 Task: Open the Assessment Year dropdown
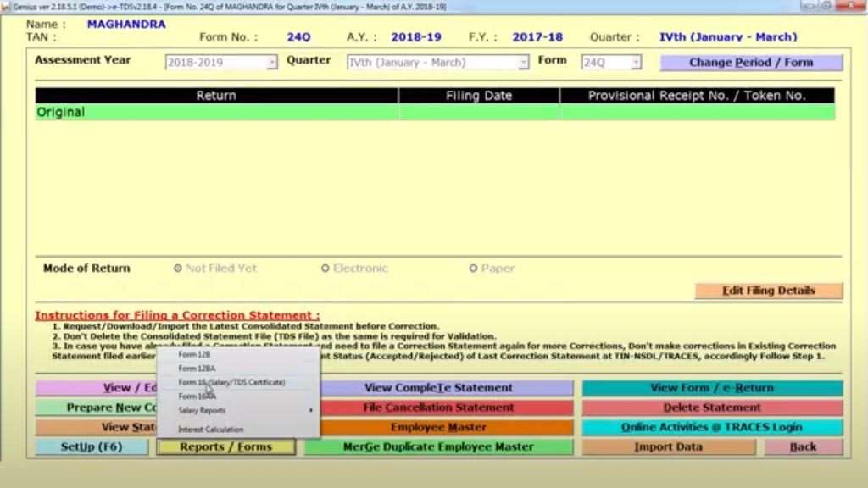[x=271, y=63]
